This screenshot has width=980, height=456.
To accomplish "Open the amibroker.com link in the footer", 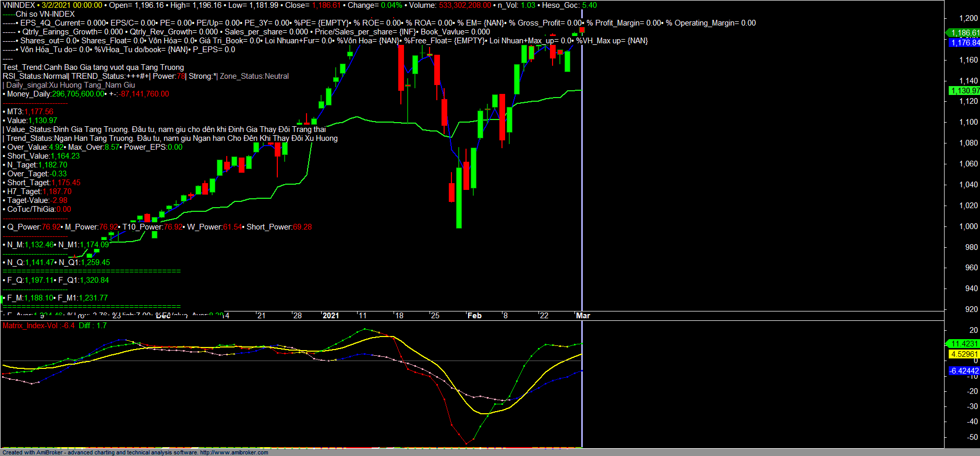I will (x=234, y=452).
